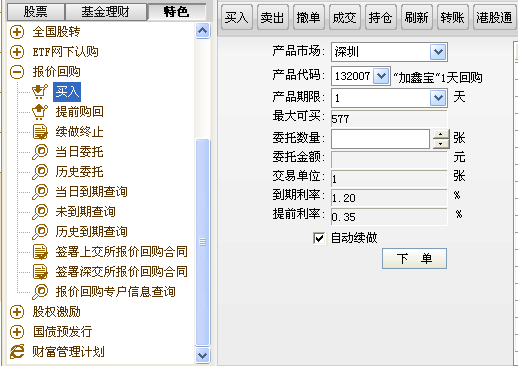This screenshot has height=366, width=518.
Task: Toggle the 自动续做 checkbox
Action: click(319, 238)
